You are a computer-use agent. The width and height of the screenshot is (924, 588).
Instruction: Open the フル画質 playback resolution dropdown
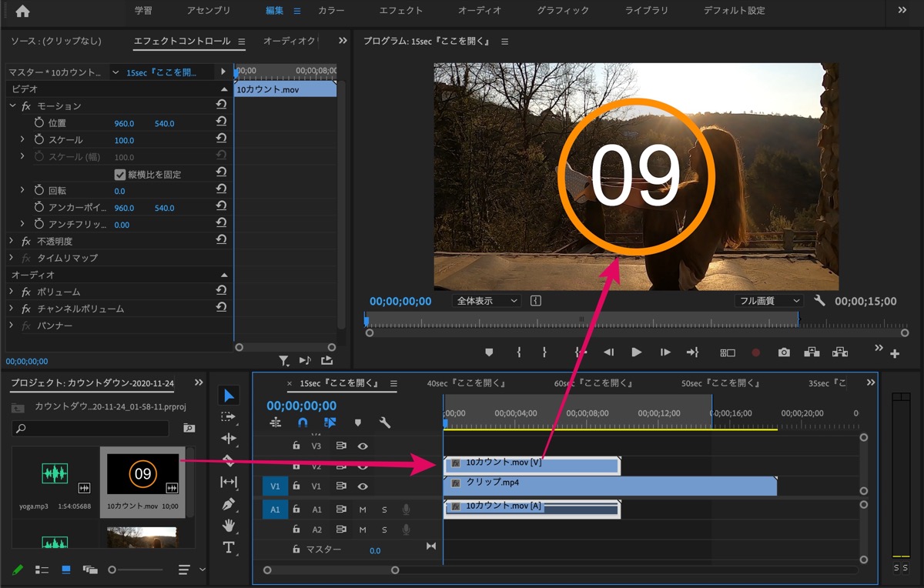(768, 301)
